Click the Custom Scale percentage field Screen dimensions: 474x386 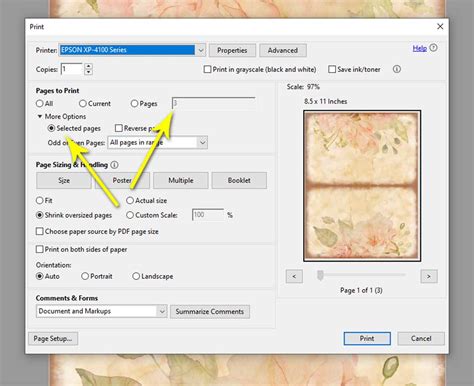pos(208,215)
